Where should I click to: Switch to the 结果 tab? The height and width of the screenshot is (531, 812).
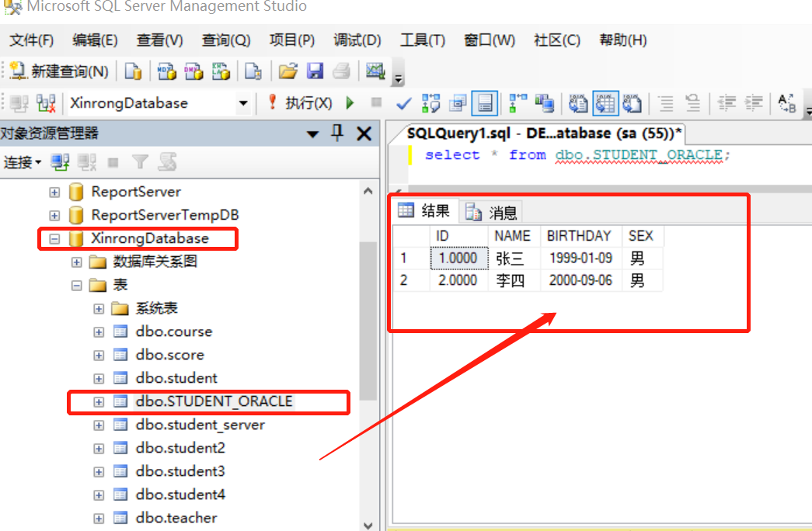point(424,210)
